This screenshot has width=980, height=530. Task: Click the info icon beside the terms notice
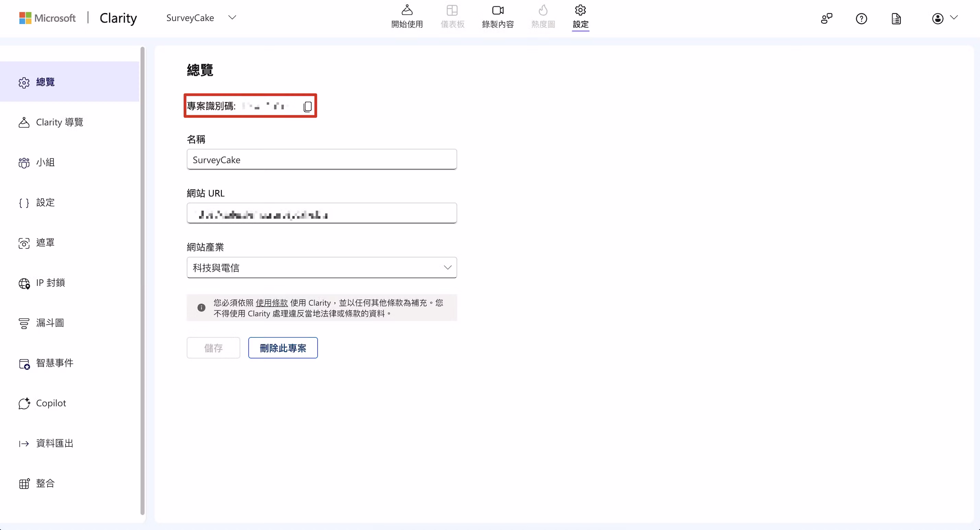201,308
